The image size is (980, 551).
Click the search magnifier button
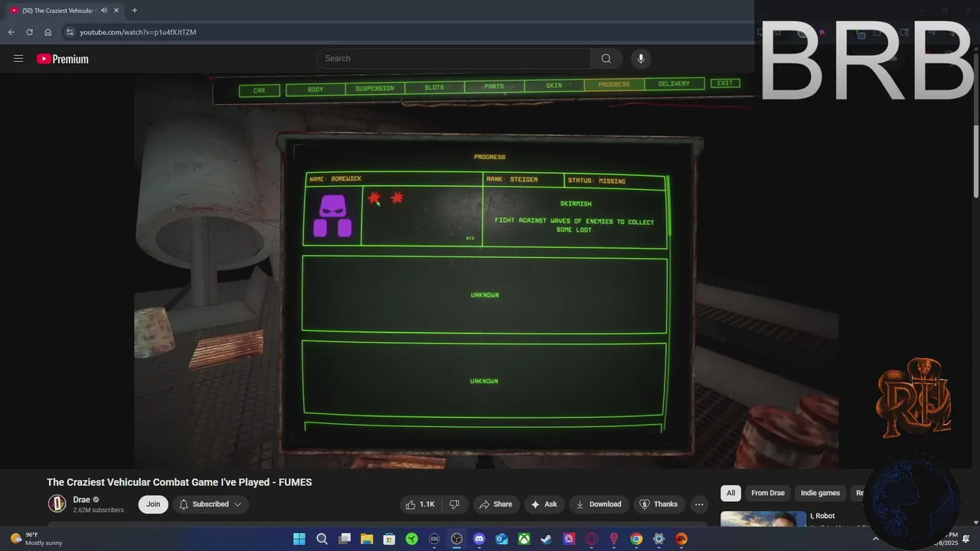[606, 59]
